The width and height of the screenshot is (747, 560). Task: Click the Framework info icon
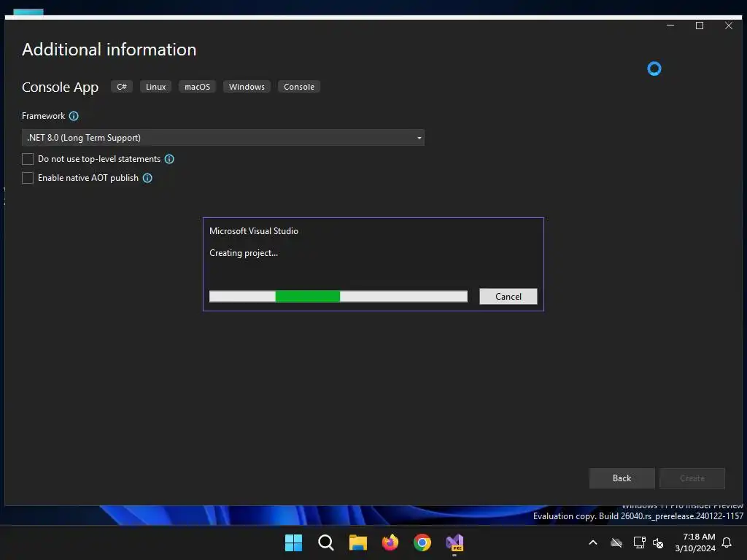(x=74, y=116)
